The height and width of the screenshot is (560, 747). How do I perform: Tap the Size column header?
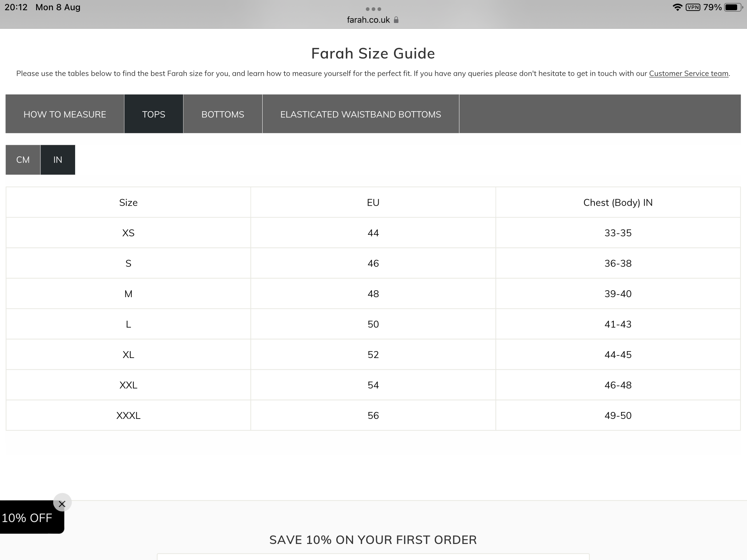pyautogui.click(x=128, y=202)
